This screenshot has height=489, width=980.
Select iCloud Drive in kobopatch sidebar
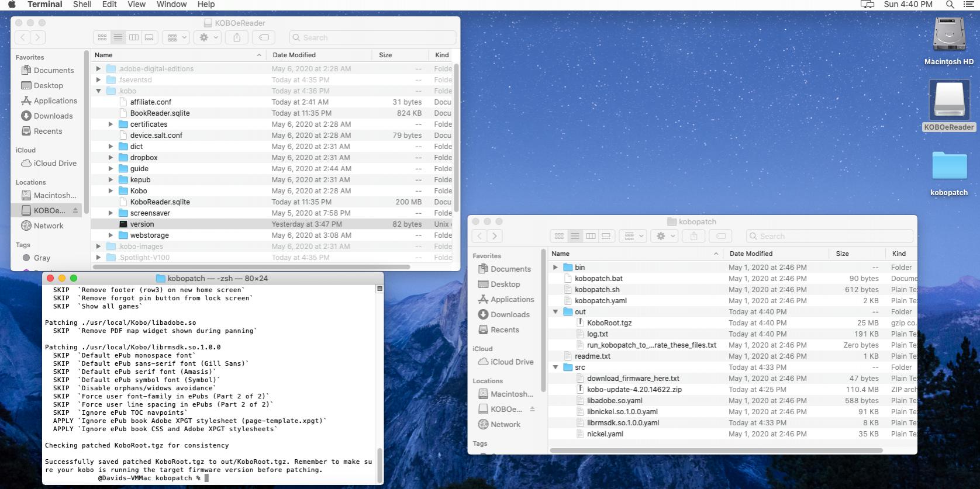(506, 362)
